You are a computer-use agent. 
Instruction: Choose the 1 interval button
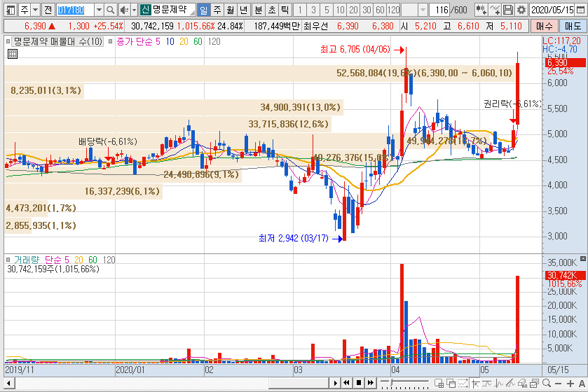point(300,10)
